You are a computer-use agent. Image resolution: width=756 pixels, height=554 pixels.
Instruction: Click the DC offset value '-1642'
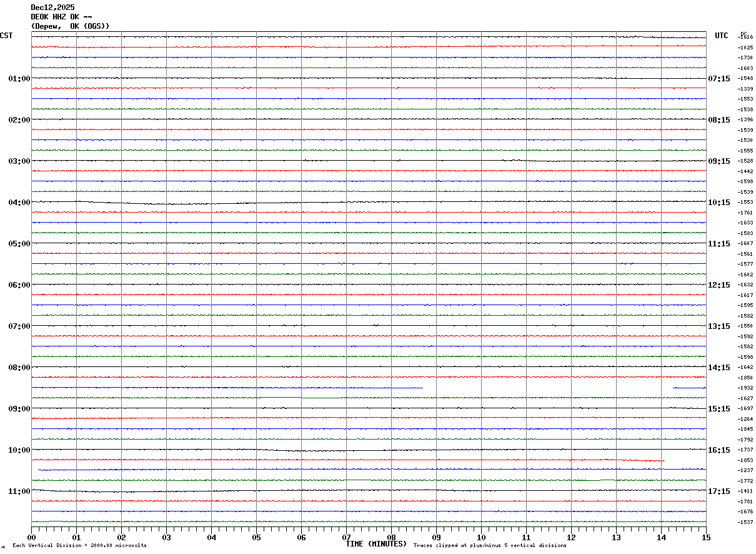(x=745, y=368)
